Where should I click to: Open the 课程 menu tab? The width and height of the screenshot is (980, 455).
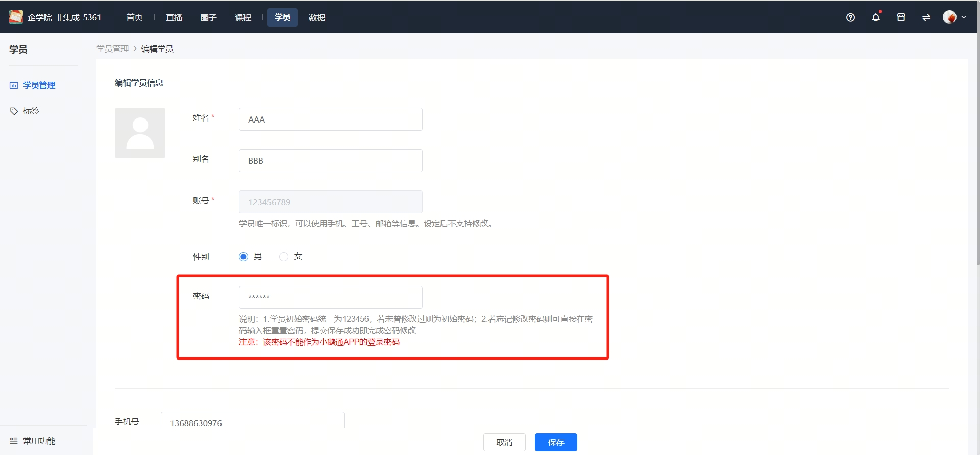243,17
